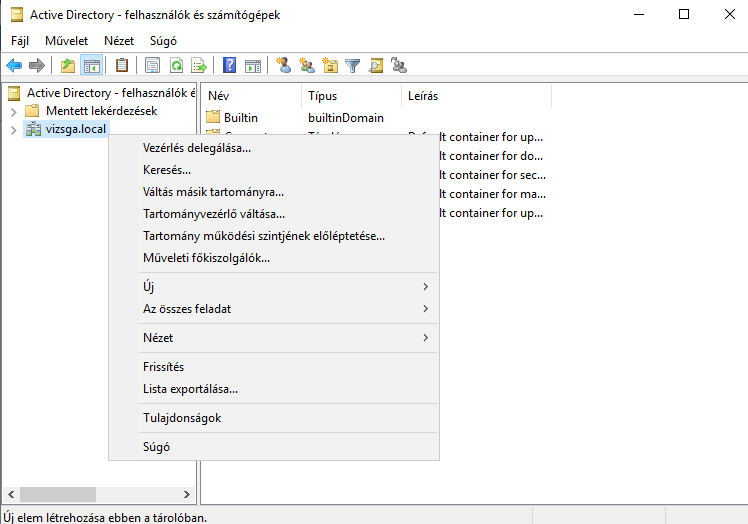748x524 pixels.
Task: Expand the Mentett lekérdezések tree node
Action: [13, 111]
